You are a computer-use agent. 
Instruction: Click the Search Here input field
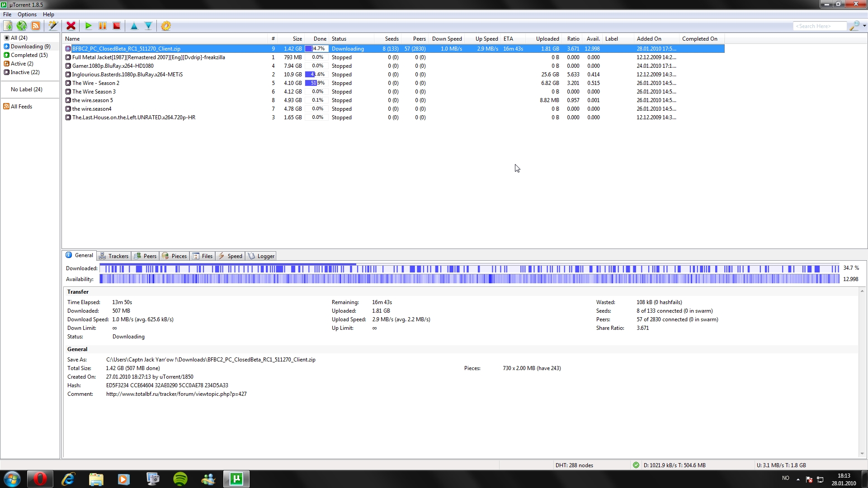(x=820, y=26)
